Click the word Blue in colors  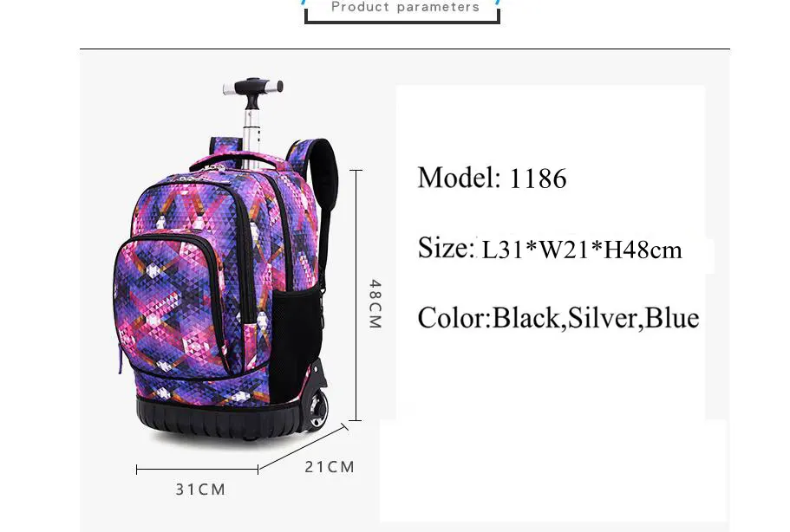(672, 318)
